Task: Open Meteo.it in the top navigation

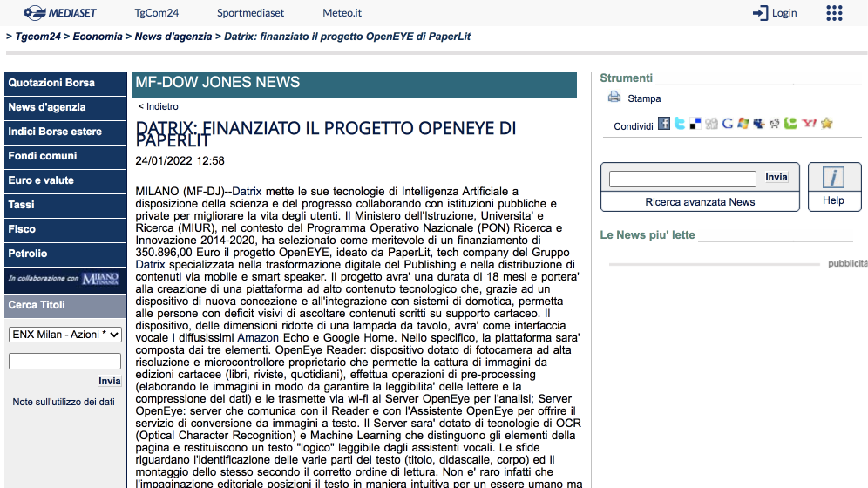Action: click(342, 13)
